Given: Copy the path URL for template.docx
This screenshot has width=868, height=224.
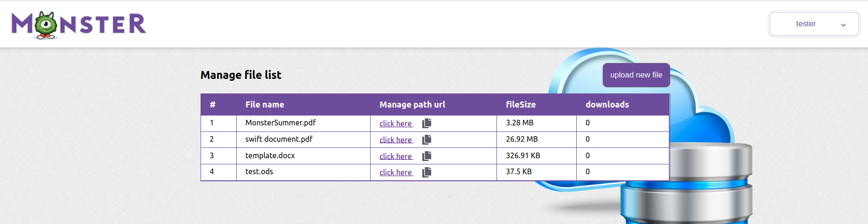Looking at the screenshot, I should pos(426,156).
